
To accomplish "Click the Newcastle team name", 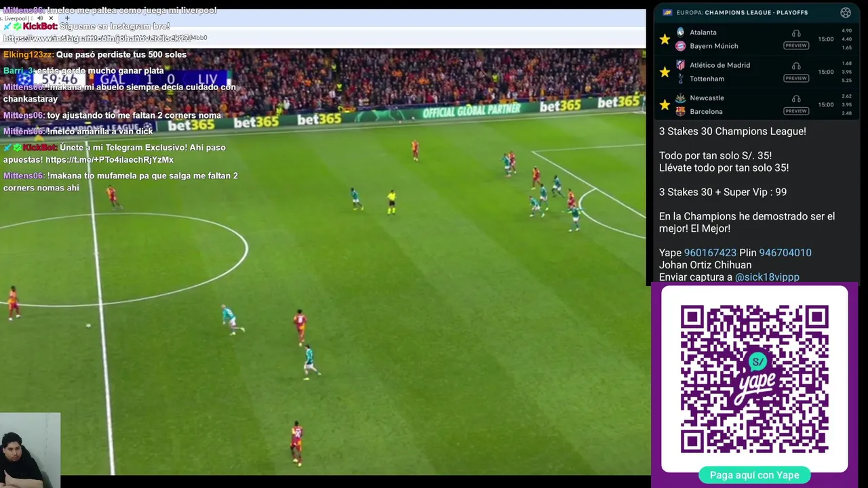I will (x=707, y=98).
